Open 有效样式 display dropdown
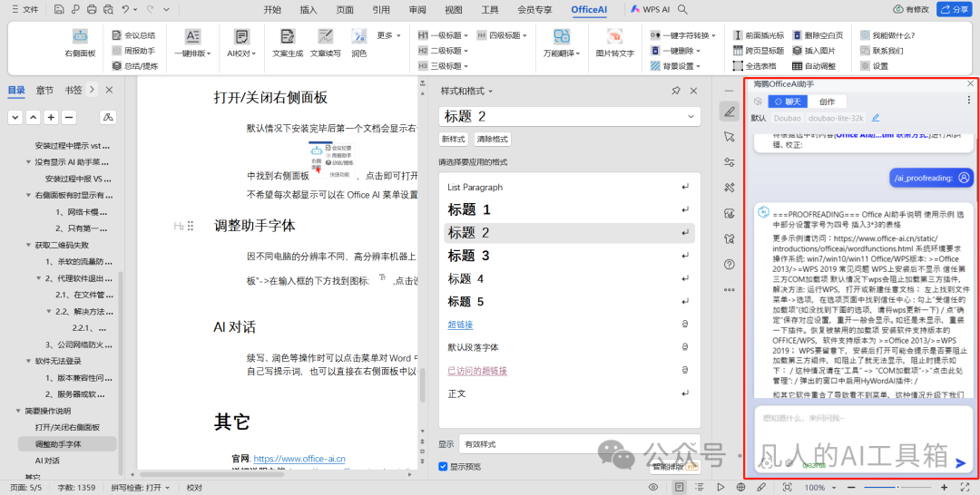Viewport: 980px width, 495px height. (x=579, y=444)
